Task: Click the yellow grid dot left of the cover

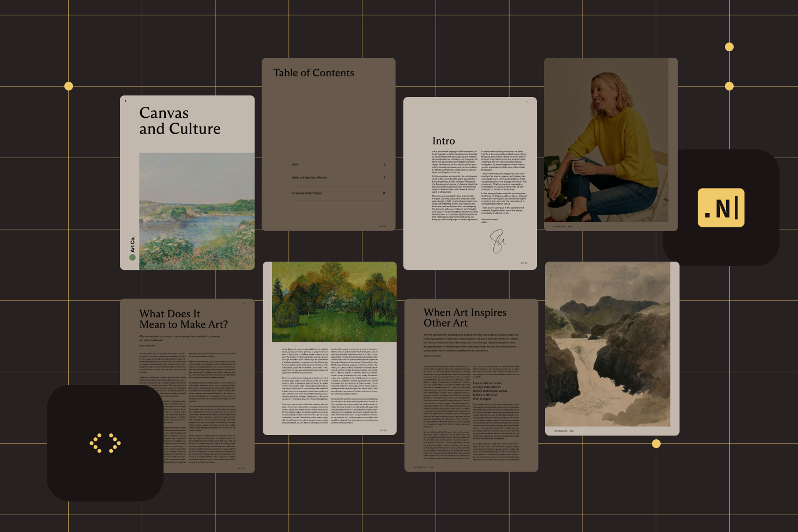Action: click(69, 86)
